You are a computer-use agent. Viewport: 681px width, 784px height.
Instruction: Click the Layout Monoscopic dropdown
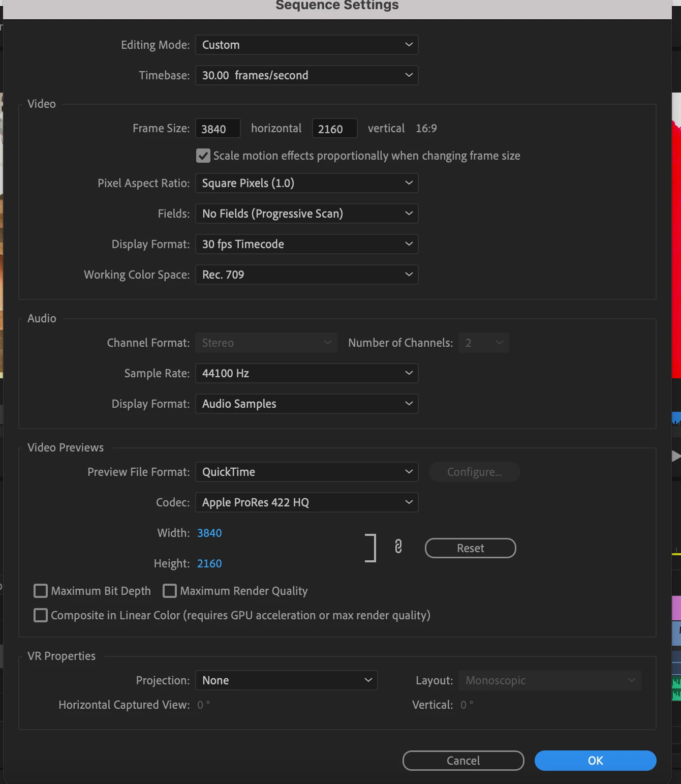click(x=550, y=680)
